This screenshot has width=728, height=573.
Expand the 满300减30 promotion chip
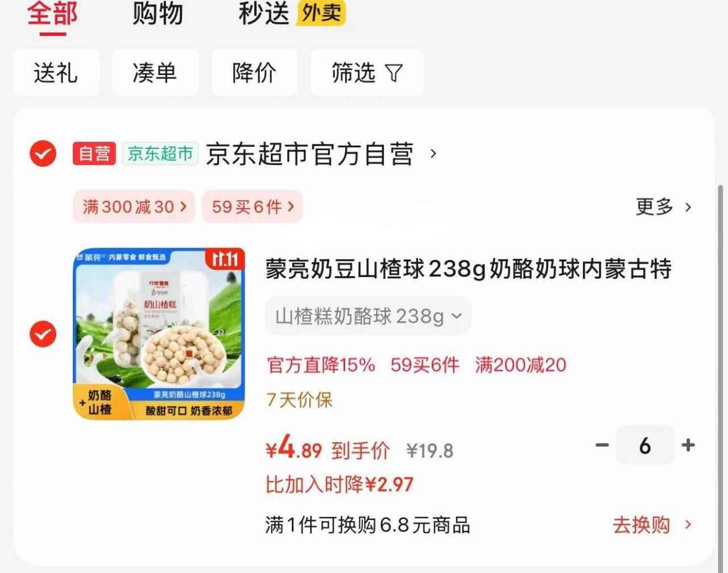click(134, 207)
